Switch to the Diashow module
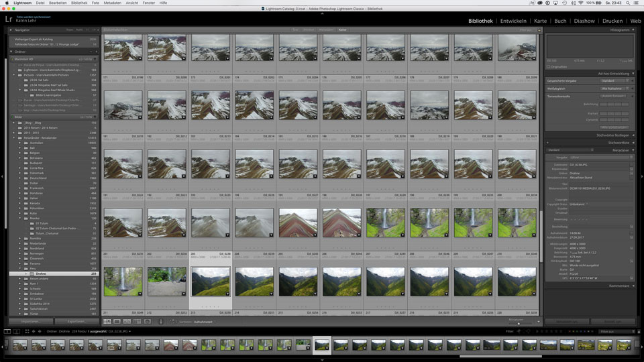This screenshot has height=362, width=644. 584,21
